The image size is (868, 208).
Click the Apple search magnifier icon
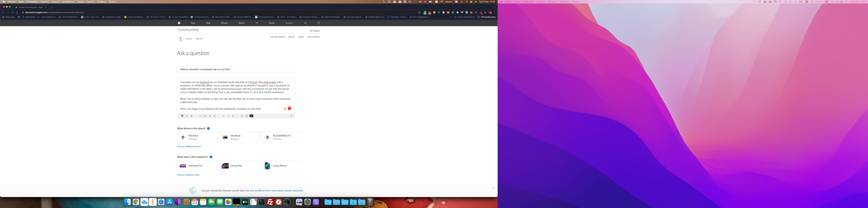click(x=305, y=23)
